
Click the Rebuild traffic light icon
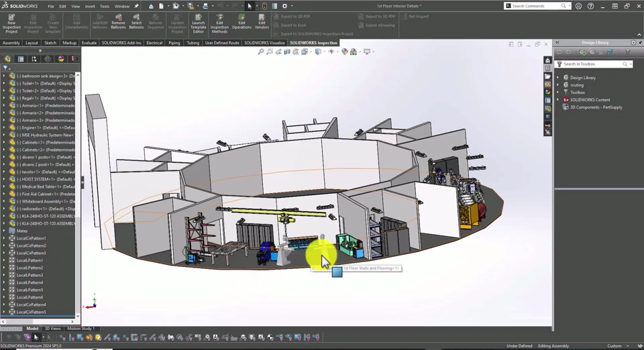tap(264, 6)
